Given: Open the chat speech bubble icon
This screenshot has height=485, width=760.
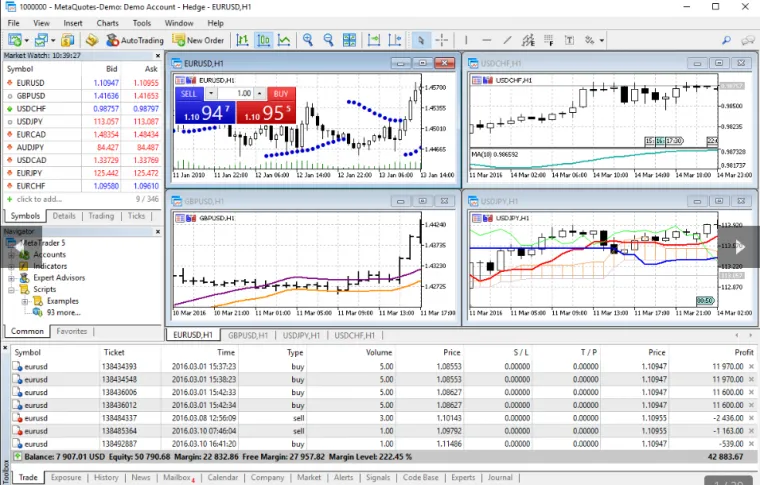Looking at the screenshot, I should [x=748, y=40].
